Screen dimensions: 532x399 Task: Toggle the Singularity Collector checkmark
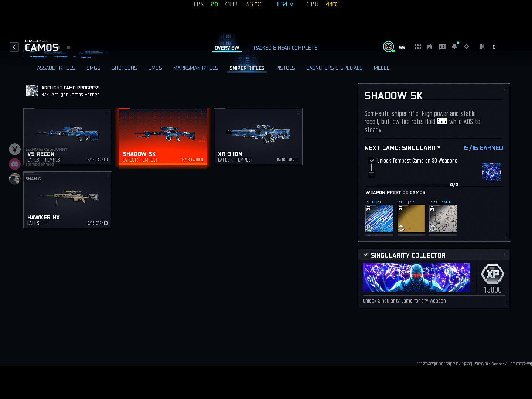click(x=366, y=255)
